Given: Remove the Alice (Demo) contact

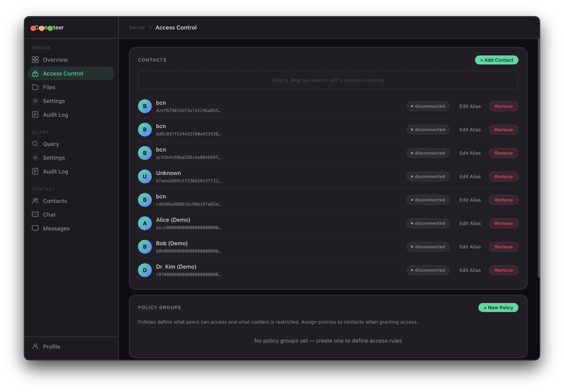Looking at the screenshot, I should (x=503, y=223).
